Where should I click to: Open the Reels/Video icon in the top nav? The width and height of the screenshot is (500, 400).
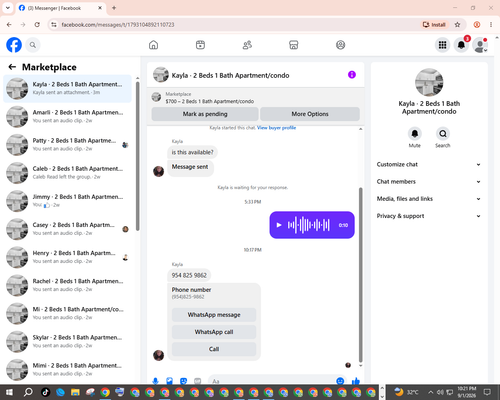[x=200, y=45]
